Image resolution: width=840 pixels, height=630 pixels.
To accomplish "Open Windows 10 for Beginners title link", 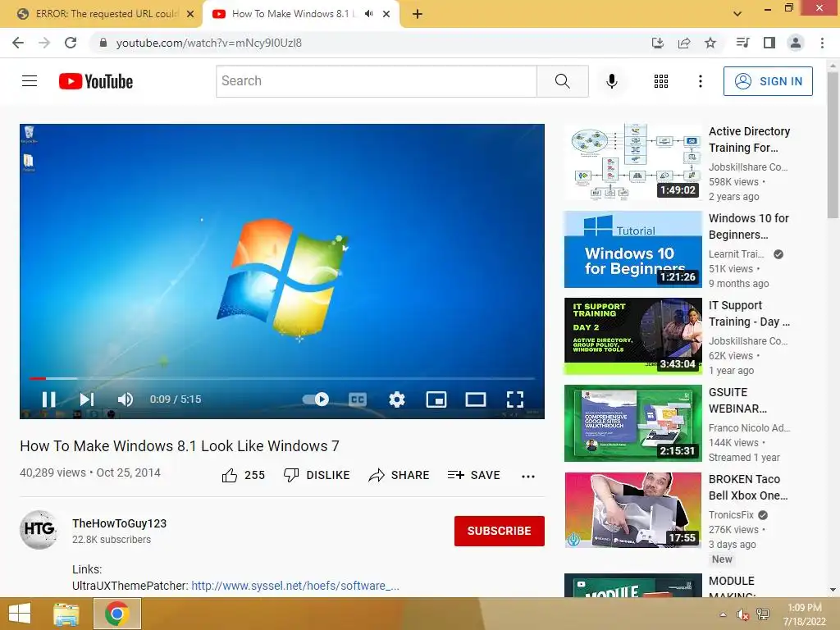I will [x=749, y=226].
